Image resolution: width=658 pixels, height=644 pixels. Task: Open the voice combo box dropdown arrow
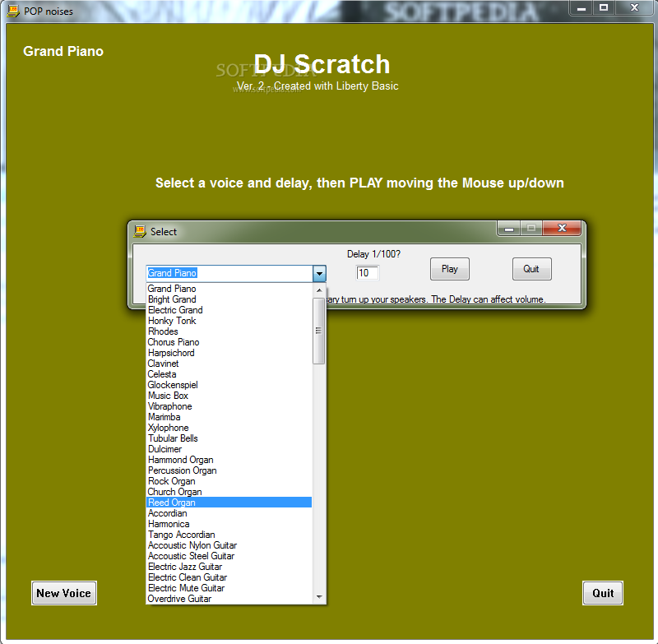(x=319, y=274)
